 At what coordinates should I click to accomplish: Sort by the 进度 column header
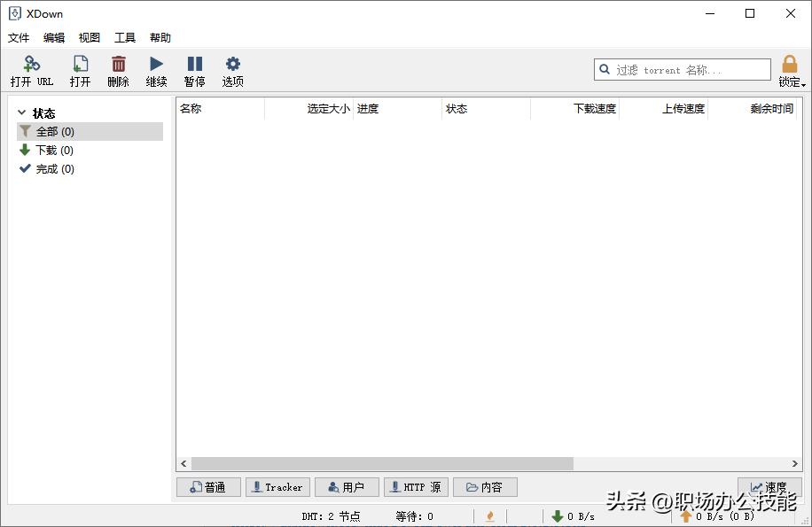click(397, 109)
